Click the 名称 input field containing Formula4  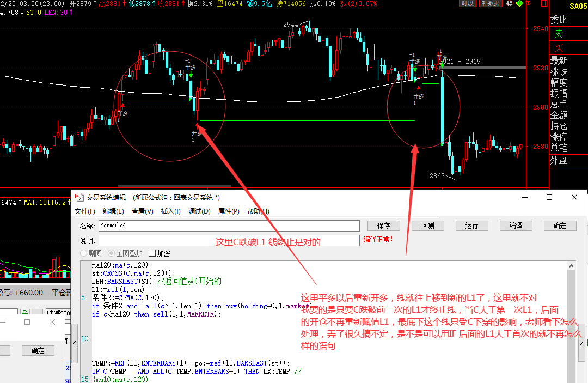click(x=229, y=226)
